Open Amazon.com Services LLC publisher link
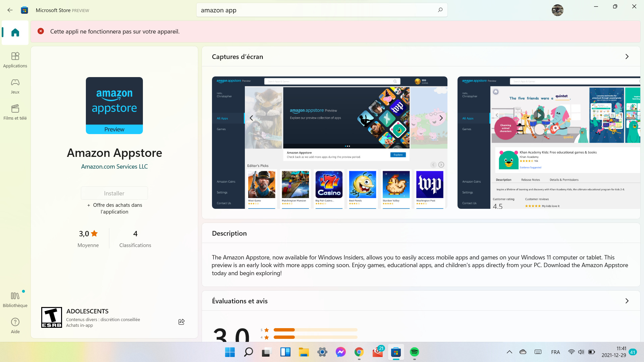Screen dimensions: 644x362 (114, 167)
